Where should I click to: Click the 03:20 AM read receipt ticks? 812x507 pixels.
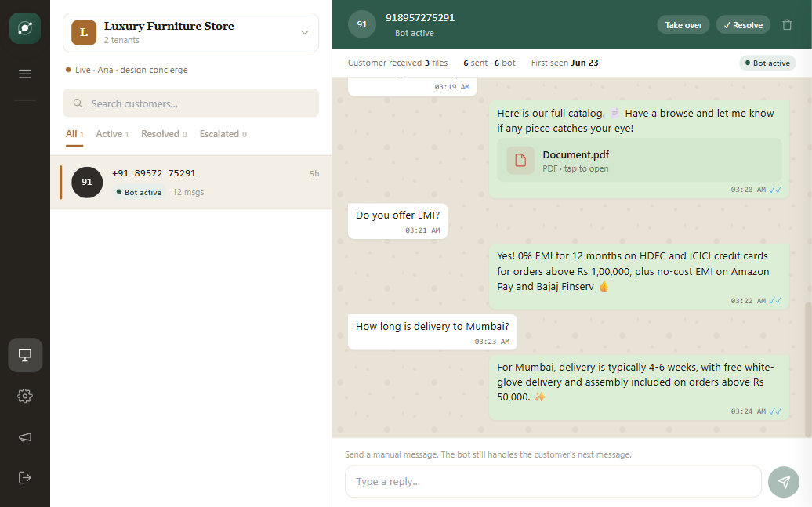pyautogui.click(x=775, y=190)
